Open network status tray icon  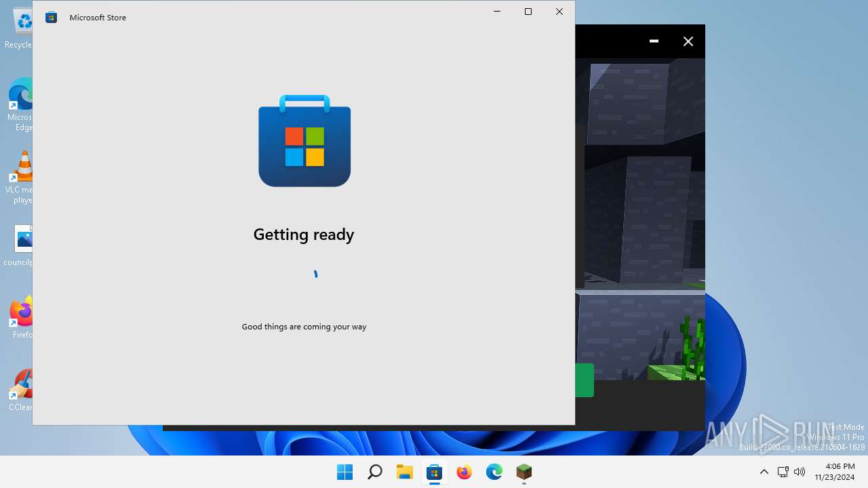tap(783, 472)
